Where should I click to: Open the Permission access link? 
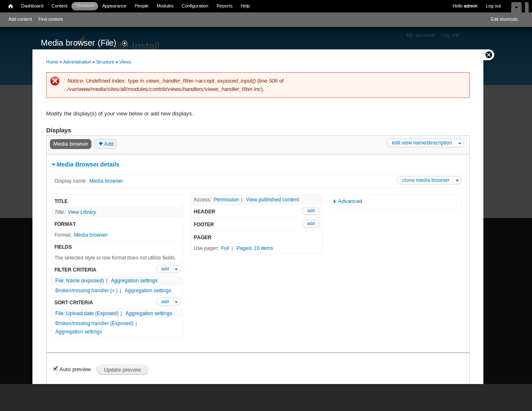pyautogui.click(x=226, y=200)
